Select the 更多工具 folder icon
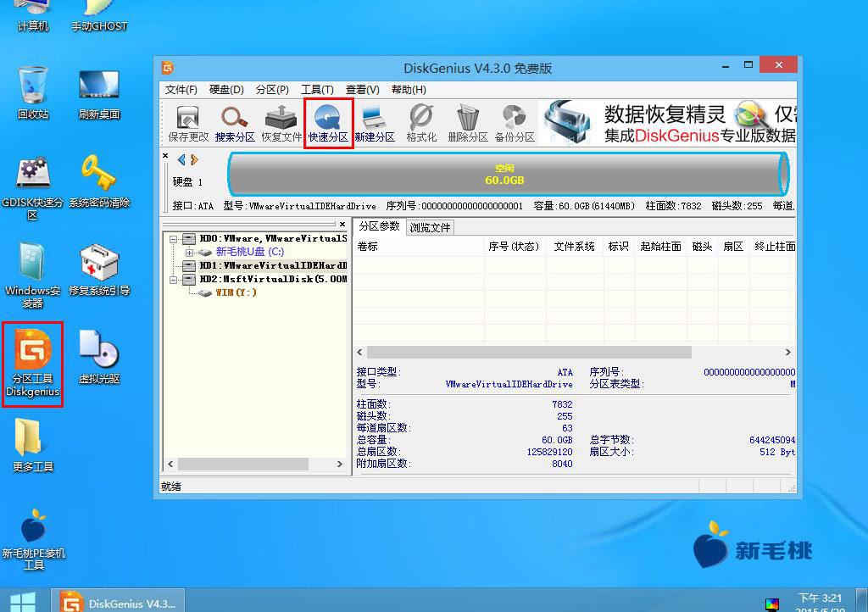The height and width of the screenshot is (612, 868). [x=33, y=446]
